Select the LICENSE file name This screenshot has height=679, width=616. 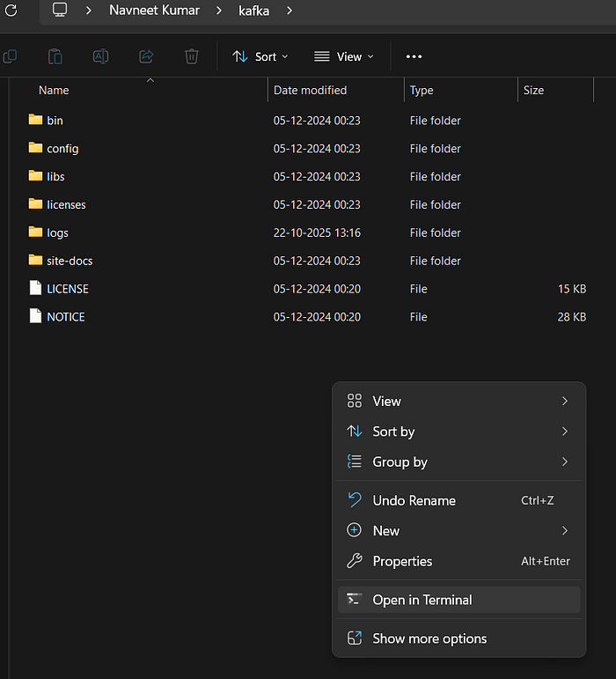point(68,289)
